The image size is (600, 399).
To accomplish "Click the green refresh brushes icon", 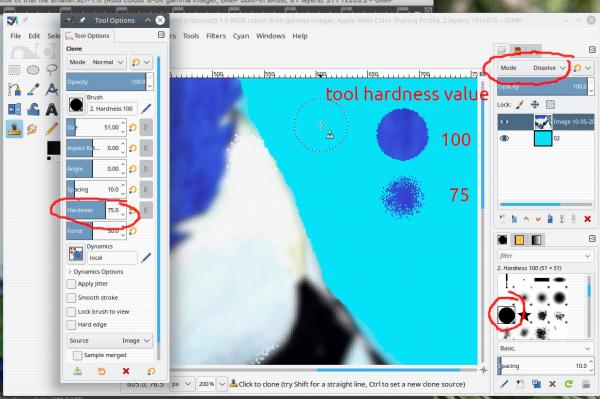I will pos(568,384).
